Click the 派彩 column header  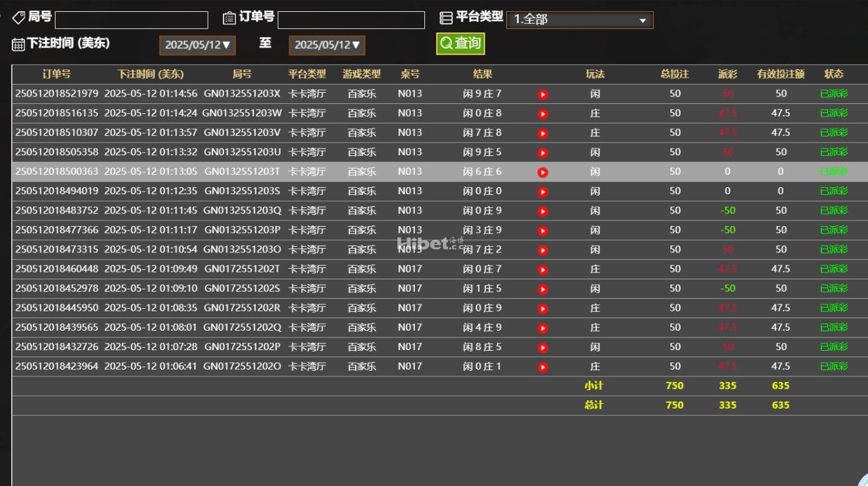pos(727,74)
